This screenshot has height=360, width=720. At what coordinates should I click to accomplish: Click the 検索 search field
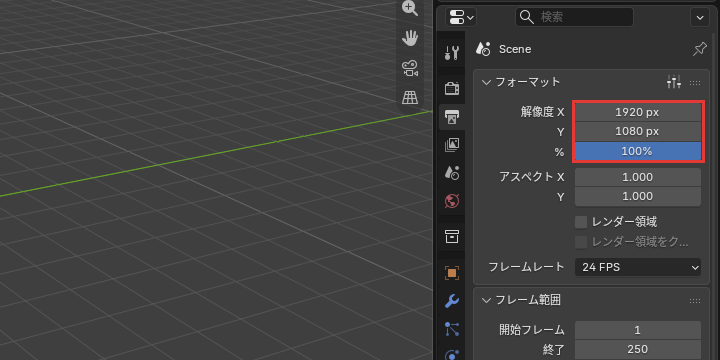[x=574, y=17]
